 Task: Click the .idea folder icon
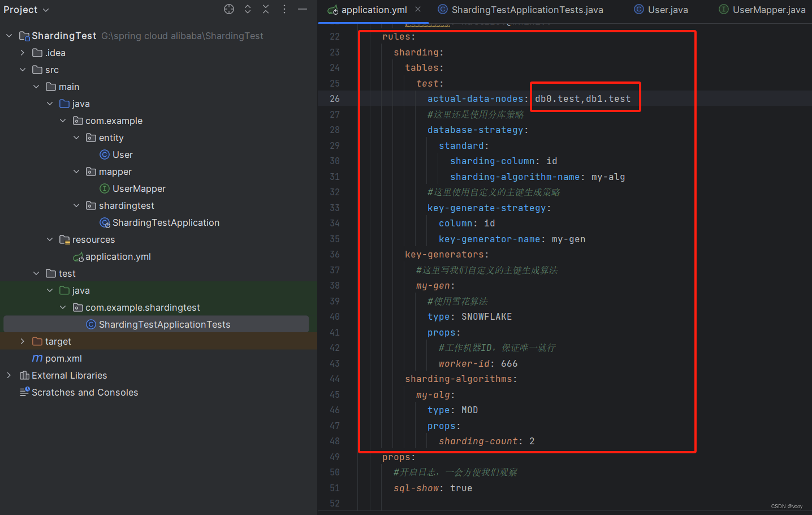pyautogui.click(x=38, y=53)
